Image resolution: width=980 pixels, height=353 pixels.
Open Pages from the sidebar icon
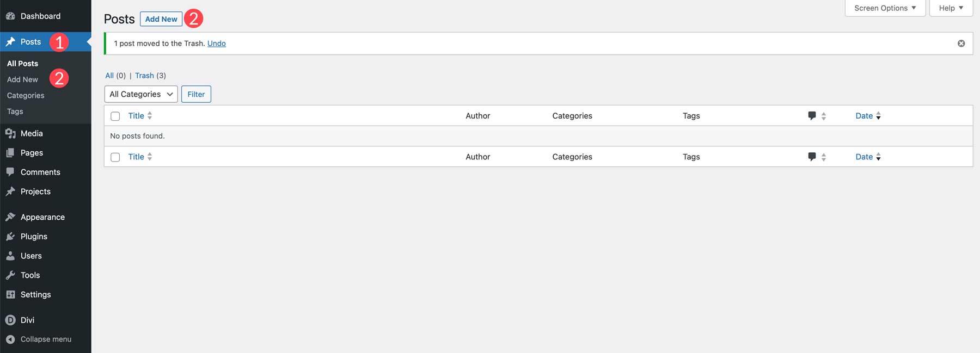click(10, 152)
